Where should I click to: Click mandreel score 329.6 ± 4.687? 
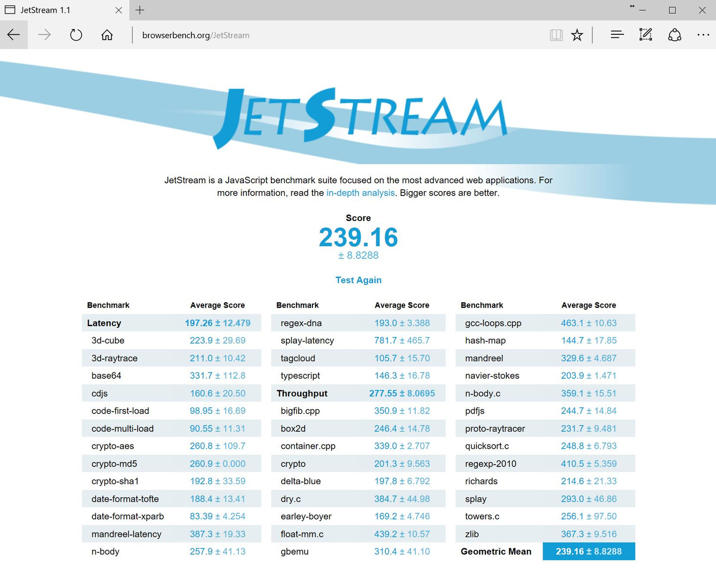coord(589,358)
